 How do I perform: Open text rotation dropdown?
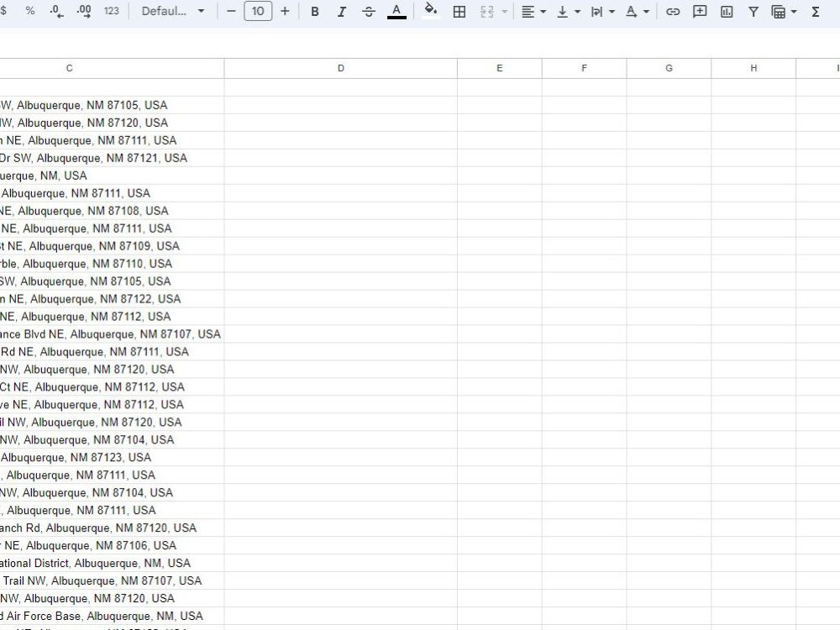point(637,11)
